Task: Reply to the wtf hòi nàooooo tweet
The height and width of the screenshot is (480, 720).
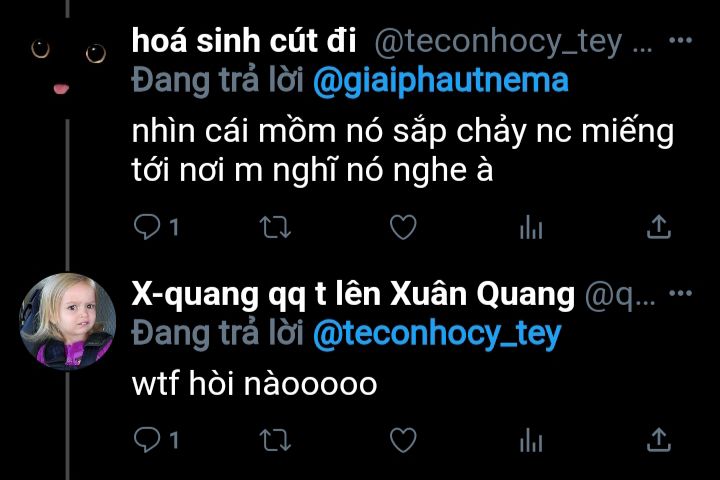Action: (x=147, y=440)
